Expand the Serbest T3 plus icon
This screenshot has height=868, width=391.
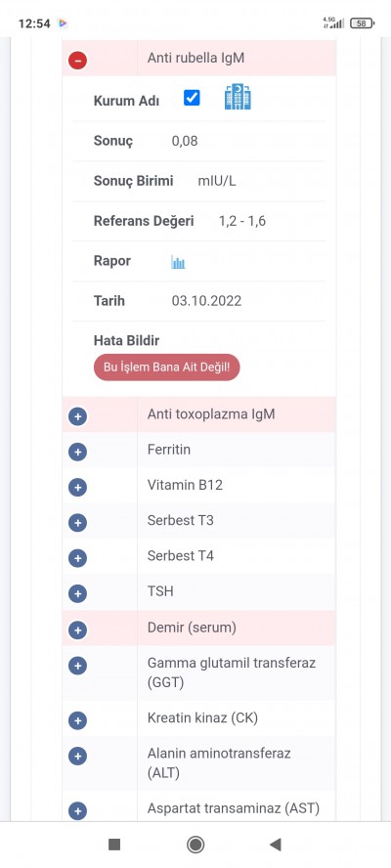pyautogui.click(x=77, y=523)
